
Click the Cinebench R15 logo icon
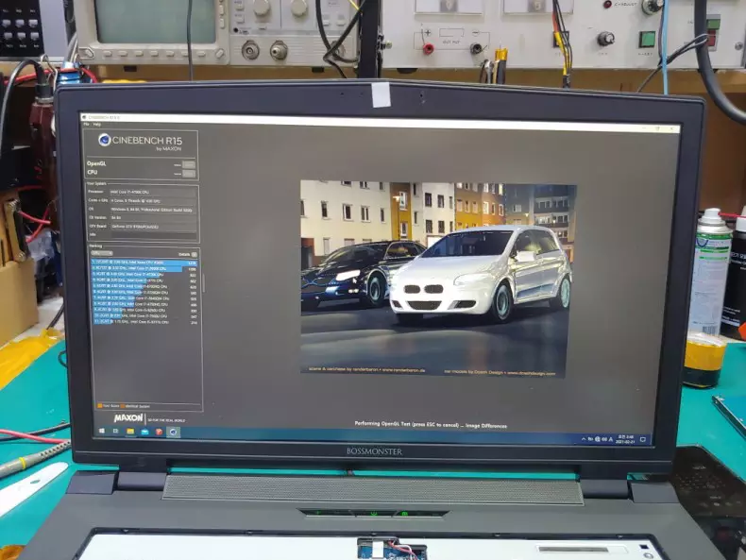click(x=105, y=140)
